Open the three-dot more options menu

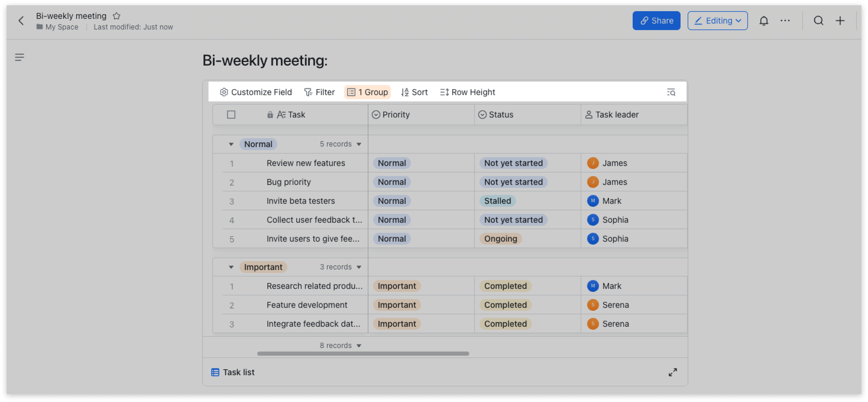coord(785,21)
